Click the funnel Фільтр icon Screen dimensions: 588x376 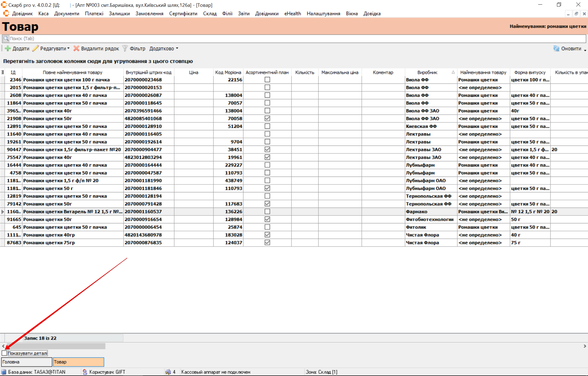[125, 49]
